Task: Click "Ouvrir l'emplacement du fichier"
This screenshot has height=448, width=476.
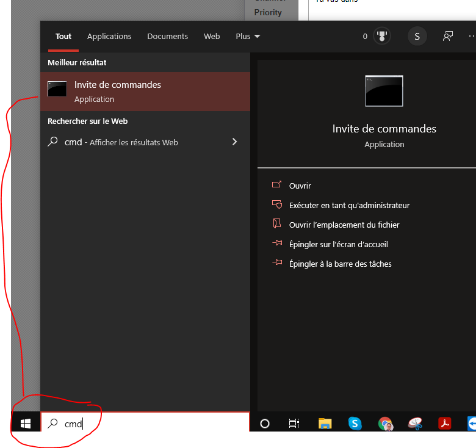Action: pyautogui.click(x=344, y=225)
